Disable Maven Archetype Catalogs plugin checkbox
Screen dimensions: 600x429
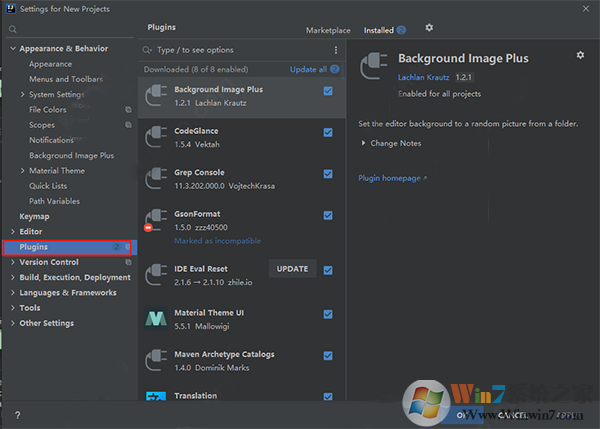pyautogui.click(x=328, y=356)
